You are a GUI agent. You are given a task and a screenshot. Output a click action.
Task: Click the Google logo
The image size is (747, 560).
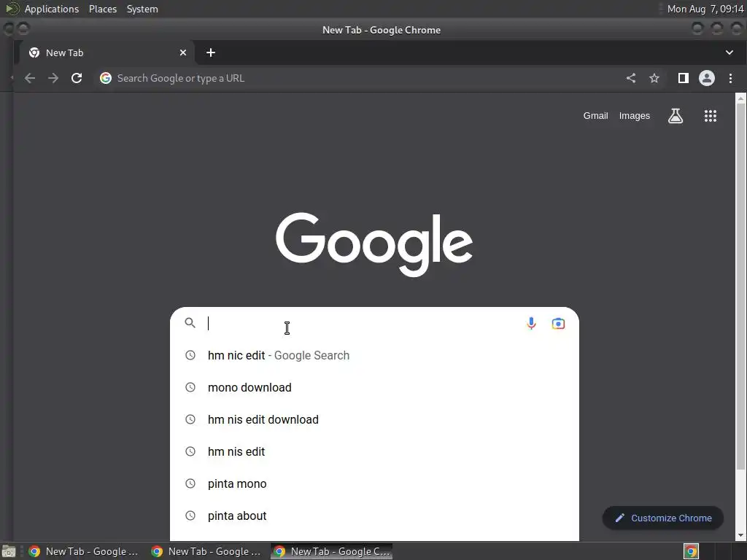(374, 244)
